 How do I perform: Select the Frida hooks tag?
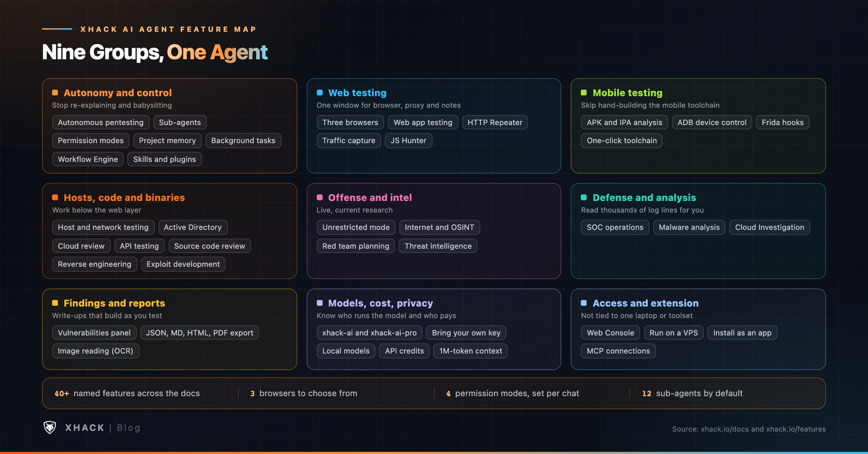point(783,122)
